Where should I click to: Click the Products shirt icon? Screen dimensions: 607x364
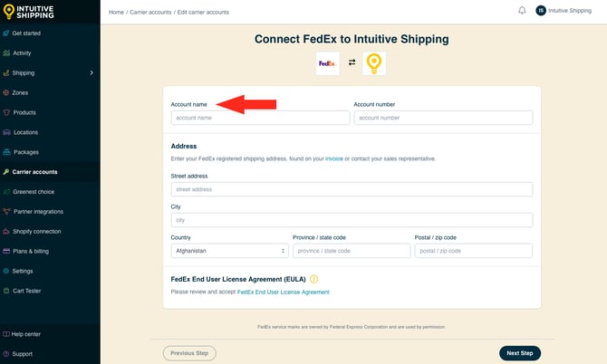click(6, 112)
